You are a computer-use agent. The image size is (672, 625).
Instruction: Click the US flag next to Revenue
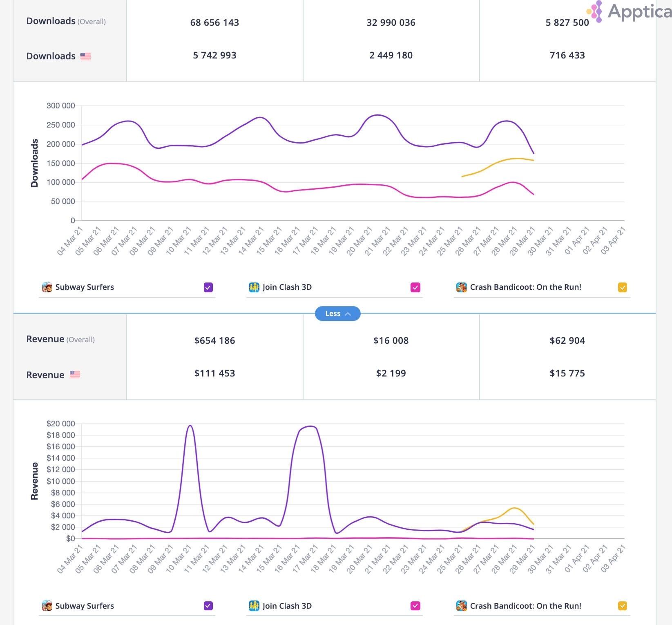tap(75, 374)
